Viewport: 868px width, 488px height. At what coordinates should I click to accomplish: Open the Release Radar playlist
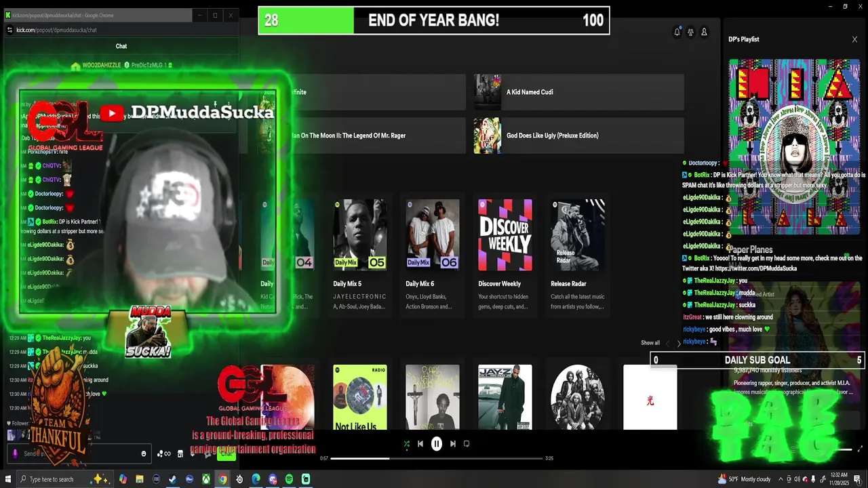click(x=578, y=254)
